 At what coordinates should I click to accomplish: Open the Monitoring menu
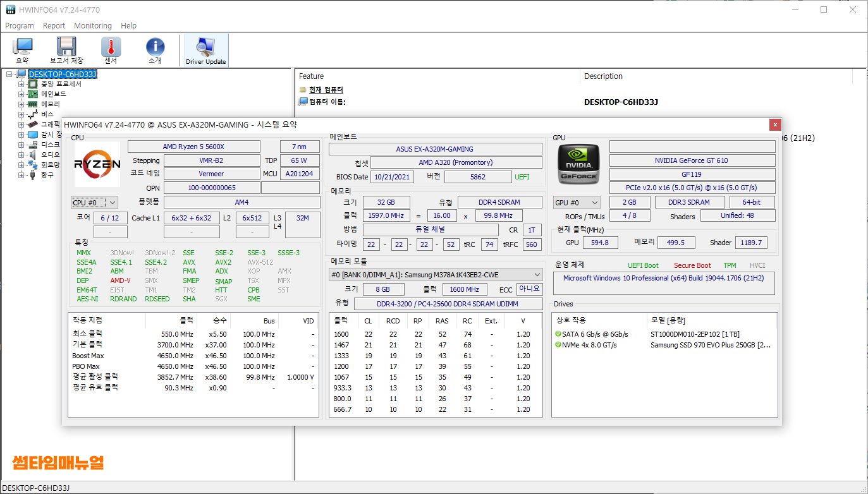[x=93, y=26]
